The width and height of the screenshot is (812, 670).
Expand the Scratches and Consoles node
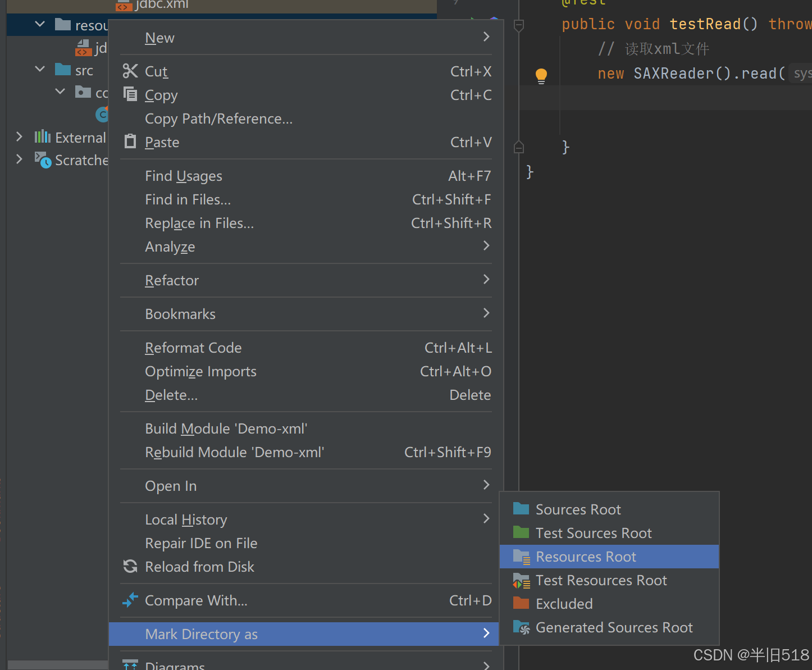[x=20, y=159]
